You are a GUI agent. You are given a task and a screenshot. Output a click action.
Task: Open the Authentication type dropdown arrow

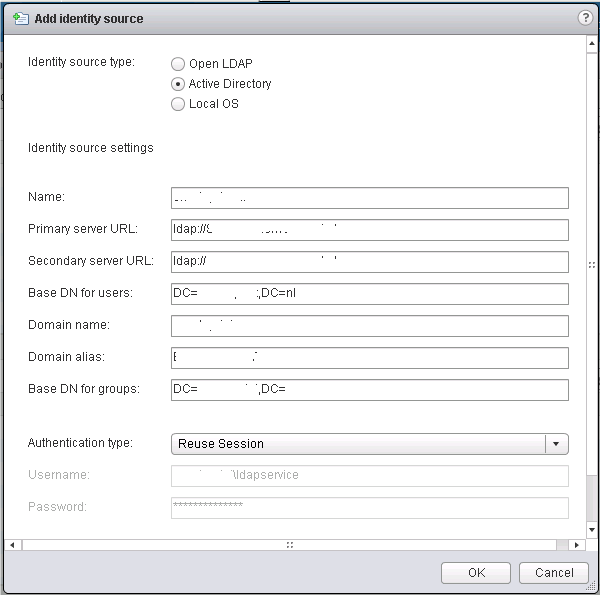[556, 444]
